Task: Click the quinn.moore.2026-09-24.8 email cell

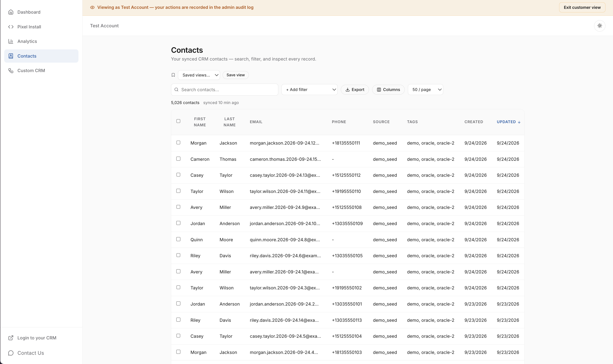Action: (285, 240)
